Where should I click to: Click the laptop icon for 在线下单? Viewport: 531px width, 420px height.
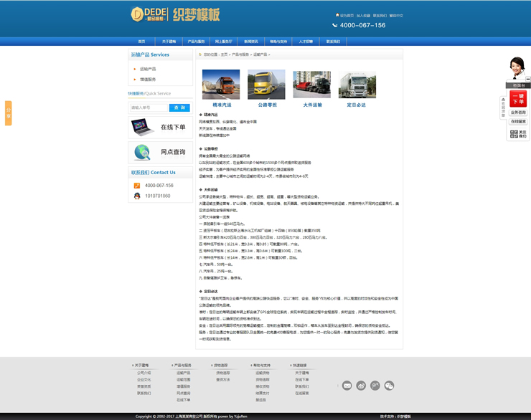point(141,127)
